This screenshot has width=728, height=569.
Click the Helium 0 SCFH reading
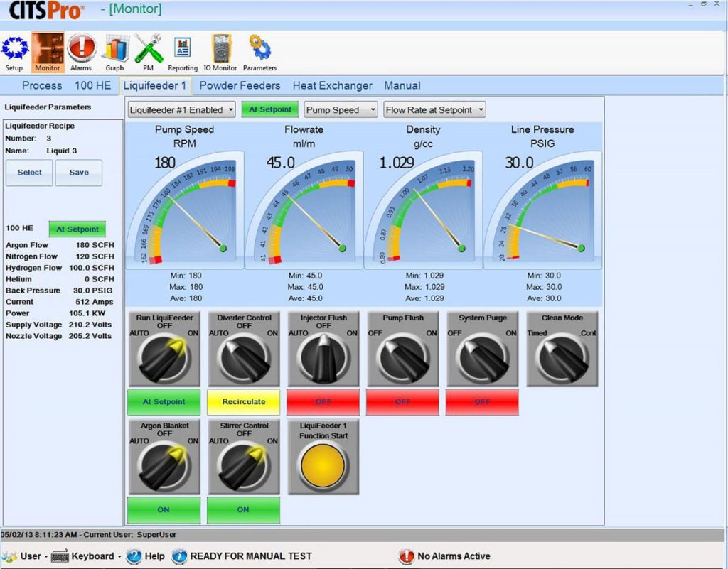pyautogui.click(x=60, y=279)
